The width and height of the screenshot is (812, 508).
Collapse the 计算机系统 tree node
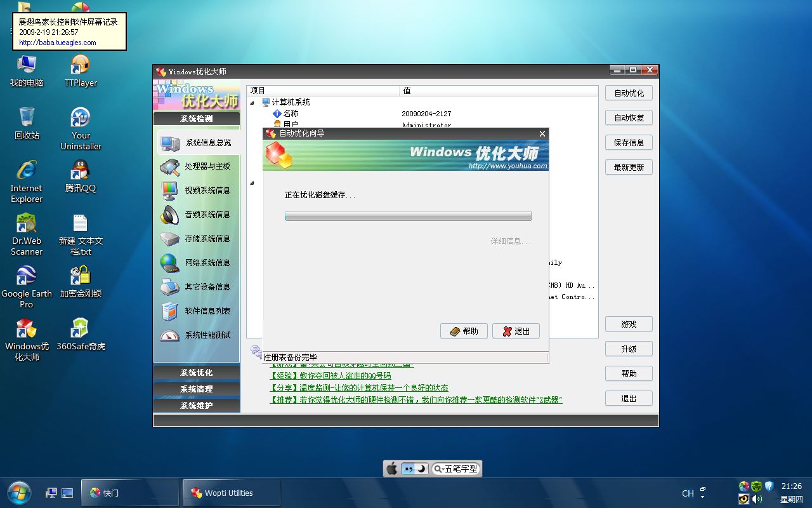[x=251, y=102]
